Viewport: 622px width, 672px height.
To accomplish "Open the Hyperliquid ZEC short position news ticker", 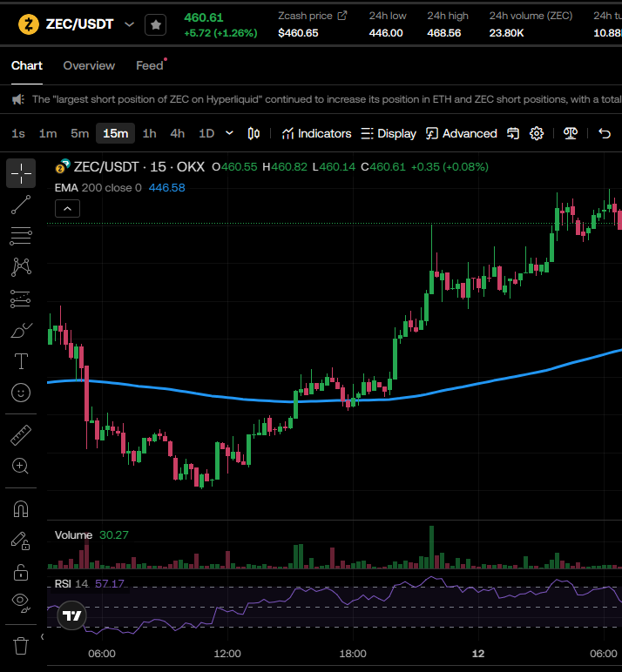I will [327, 99].
